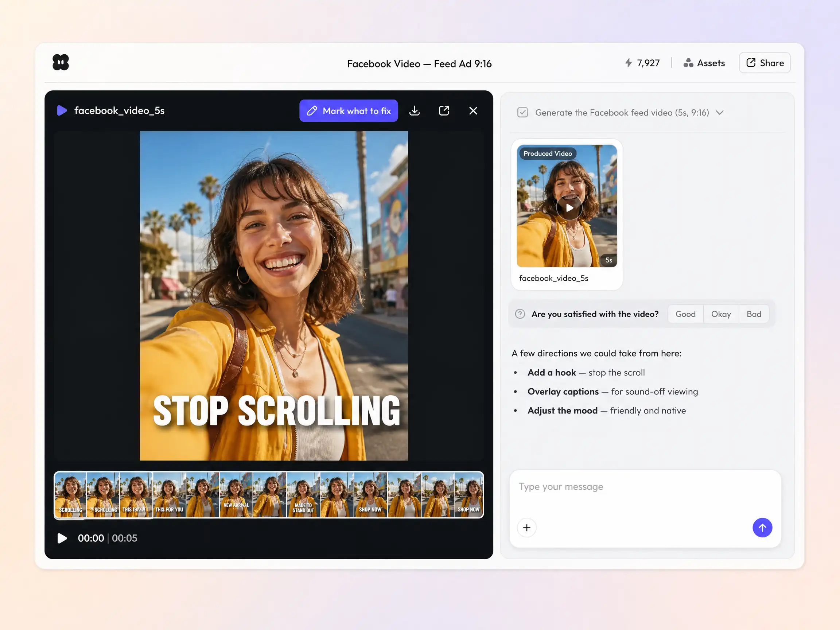
Task: Play the video from timeline controls
Action: point(62,538)
